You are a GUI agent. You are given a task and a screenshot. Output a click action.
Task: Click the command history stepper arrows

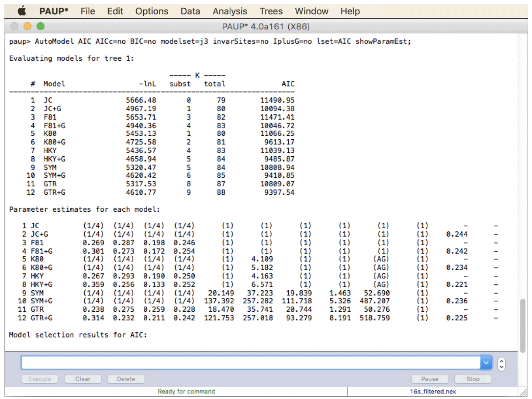[x=501, y=363]
